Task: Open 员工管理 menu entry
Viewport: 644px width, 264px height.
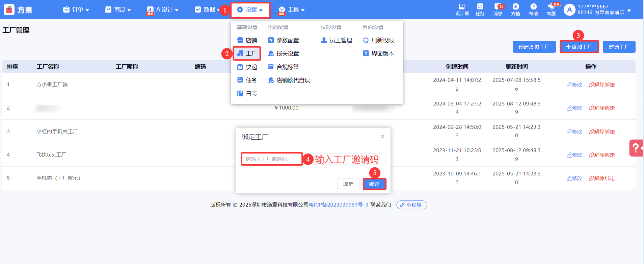Action: click(337, 40)
